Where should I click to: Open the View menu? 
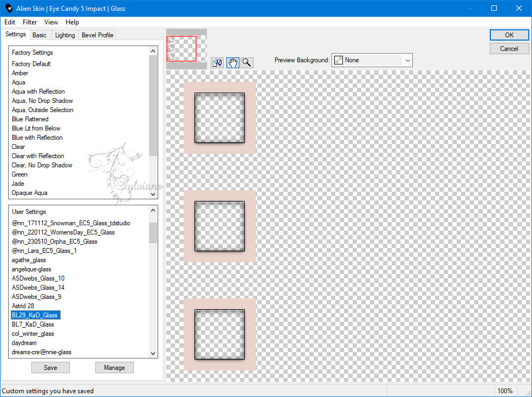(x=51, y=22)
